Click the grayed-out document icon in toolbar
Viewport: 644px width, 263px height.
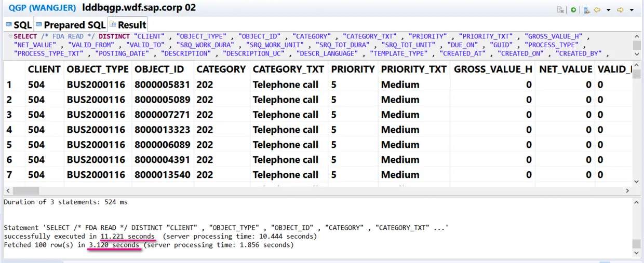click(560, 10)
